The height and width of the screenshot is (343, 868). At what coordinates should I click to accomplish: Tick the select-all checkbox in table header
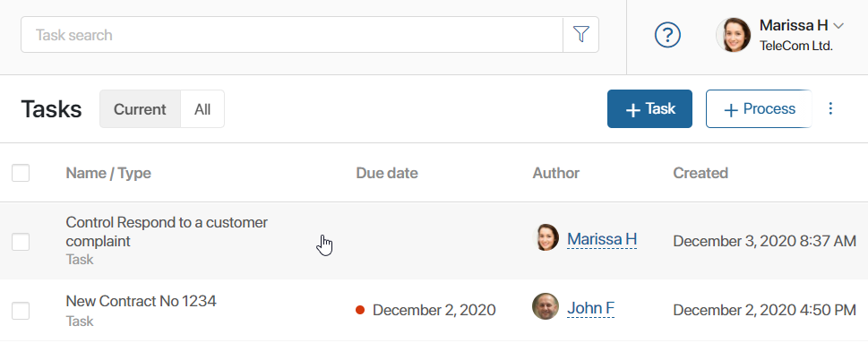tap(21, 173)
